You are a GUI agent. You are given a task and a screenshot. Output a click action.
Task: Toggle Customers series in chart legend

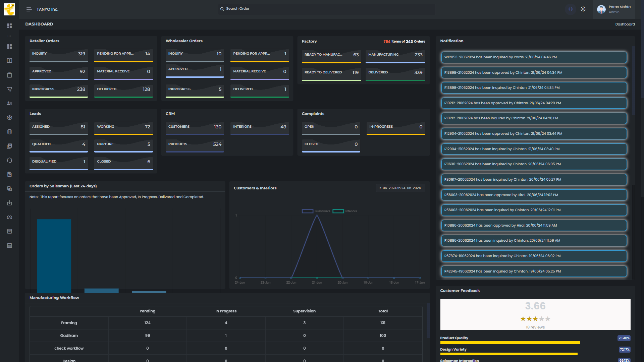(316, 211)
